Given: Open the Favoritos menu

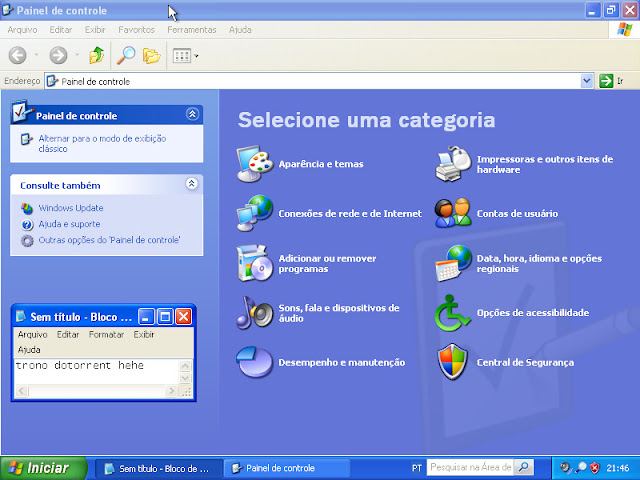Looking at the screenshot, I should (136, 30).
